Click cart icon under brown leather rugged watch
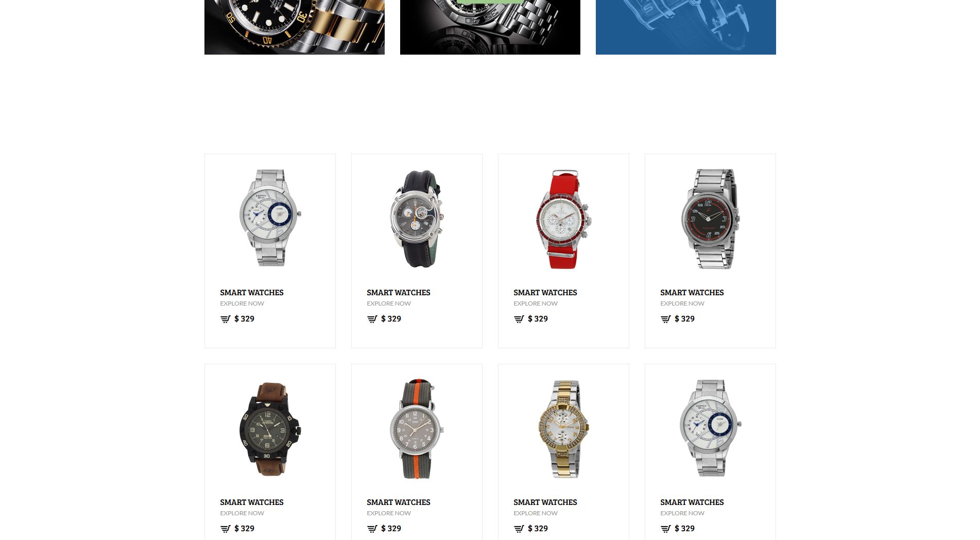The image size is (980, 540). pos(225,529)
